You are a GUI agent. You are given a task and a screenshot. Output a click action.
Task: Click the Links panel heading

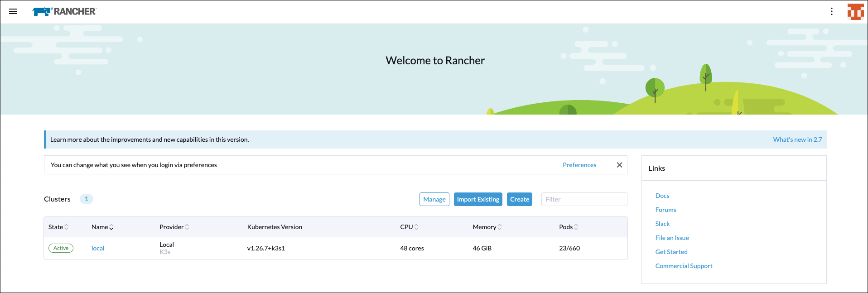click(x=656, y=168)
